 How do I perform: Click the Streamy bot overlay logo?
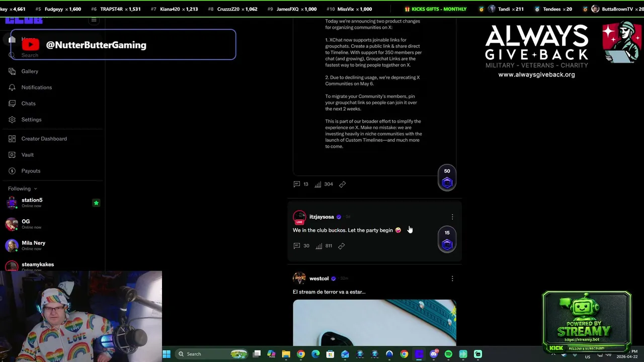[586, 322]
